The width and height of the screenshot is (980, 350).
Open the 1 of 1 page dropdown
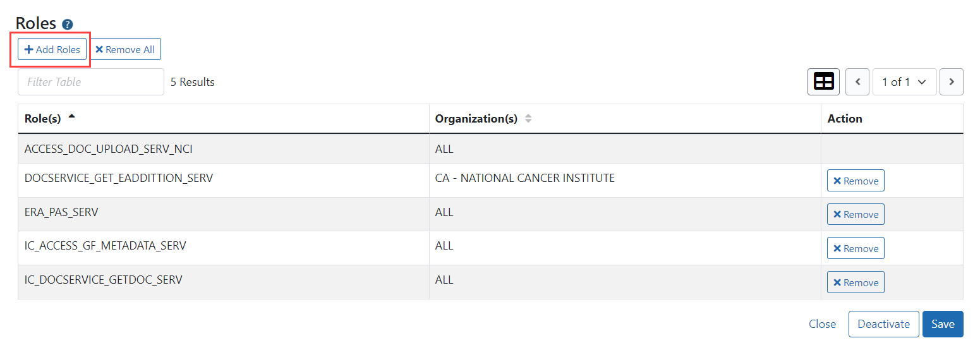904,82
